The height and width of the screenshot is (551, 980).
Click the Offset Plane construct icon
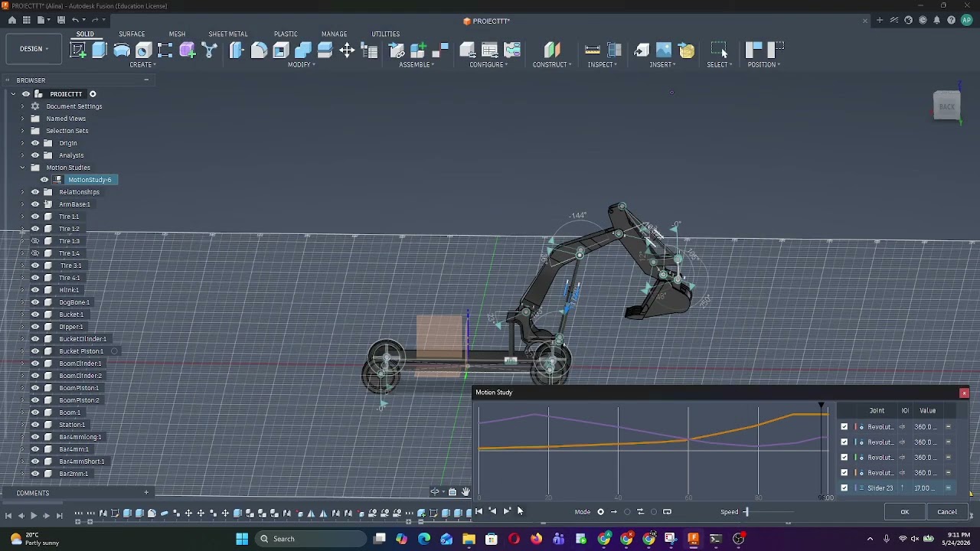[x=552, y=51]
